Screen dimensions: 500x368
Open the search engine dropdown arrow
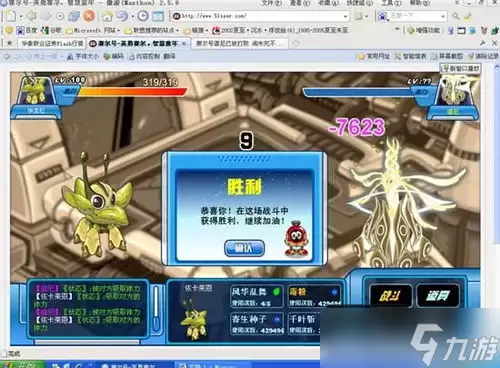(x=443, y=16)
